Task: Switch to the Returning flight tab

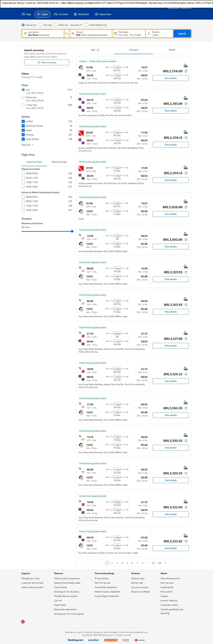Action: [x=59, y=162]
